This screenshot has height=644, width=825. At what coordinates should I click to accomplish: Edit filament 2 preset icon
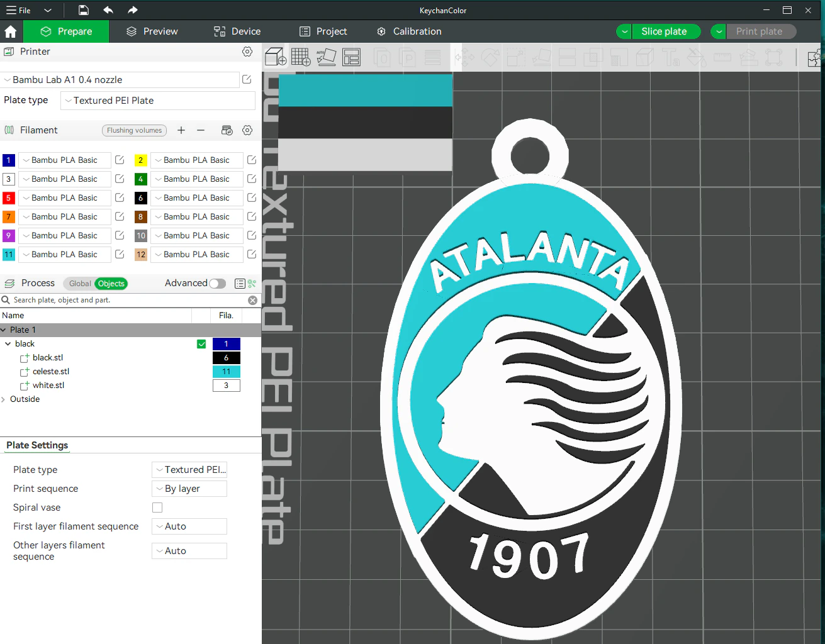[x=252, y=160]
